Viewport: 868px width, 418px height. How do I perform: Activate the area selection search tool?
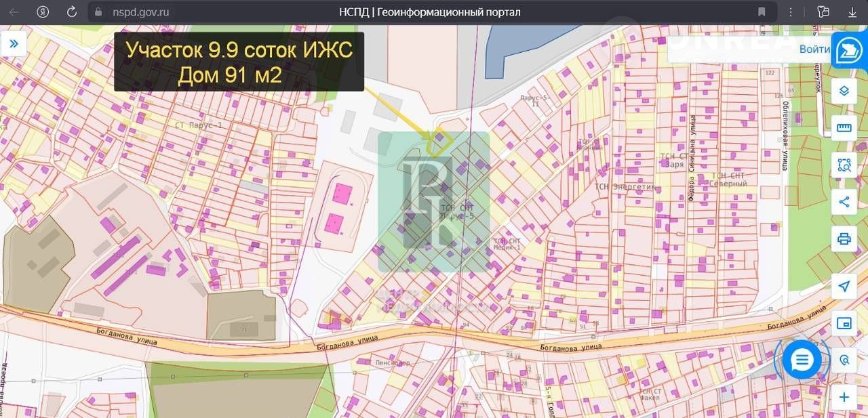coord(844,165)
